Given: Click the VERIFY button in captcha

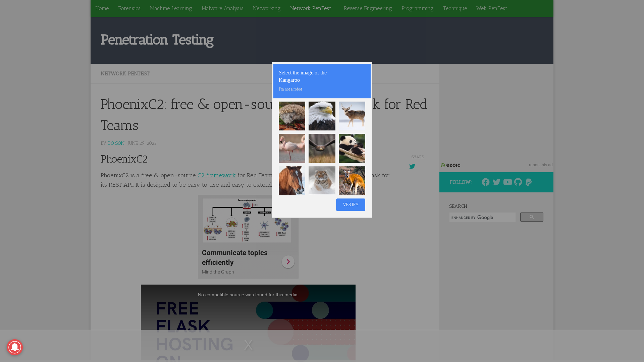Looking at the screenshot, I should click(351, 205).
